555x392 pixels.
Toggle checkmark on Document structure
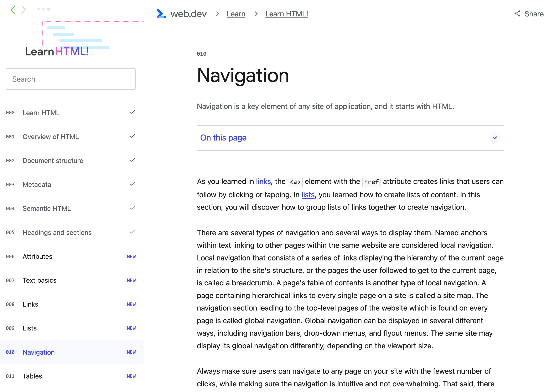(133, 160)
